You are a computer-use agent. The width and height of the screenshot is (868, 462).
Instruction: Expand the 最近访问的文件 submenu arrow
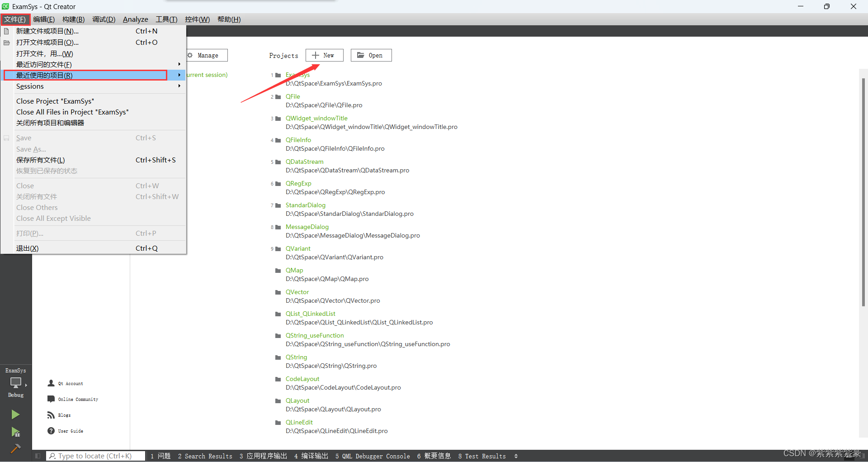(x=179, y=64)
